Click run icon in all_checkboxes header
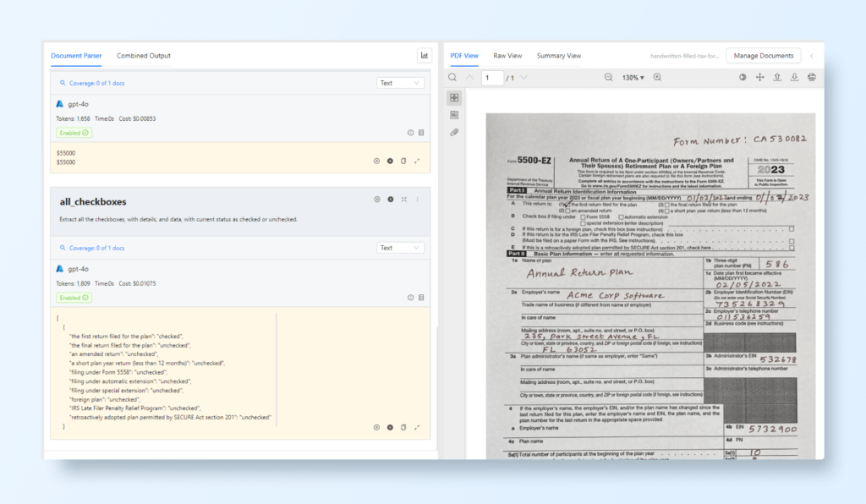The height and width of the screenshot is (504, 866). pyautogui.click(x=377, y=200)
